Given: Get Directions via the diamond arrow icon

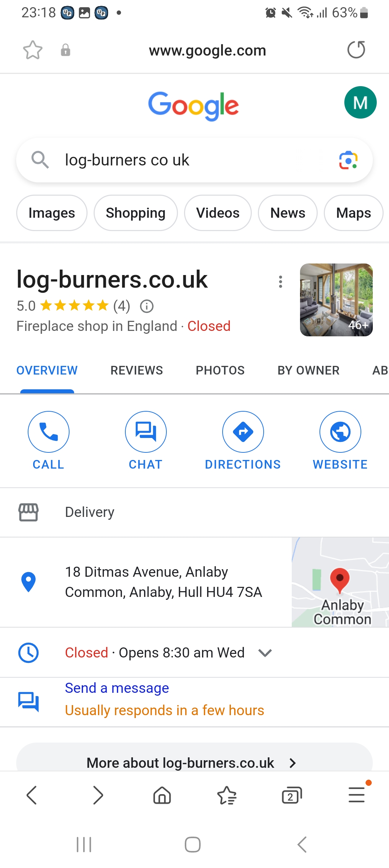Looking at the screenshot, I should click(243, 431).
